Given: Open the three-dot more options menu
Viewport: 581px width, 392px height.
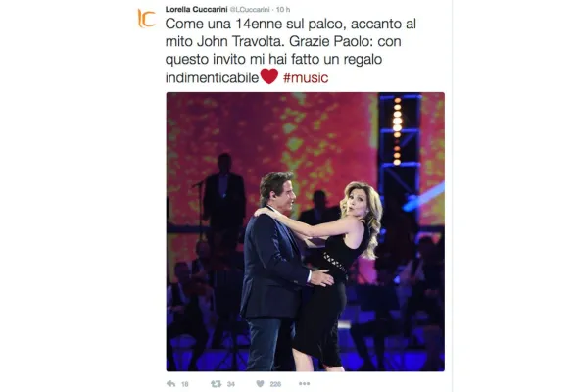Looking at the screenshot, I should click(x=304, y=383).
